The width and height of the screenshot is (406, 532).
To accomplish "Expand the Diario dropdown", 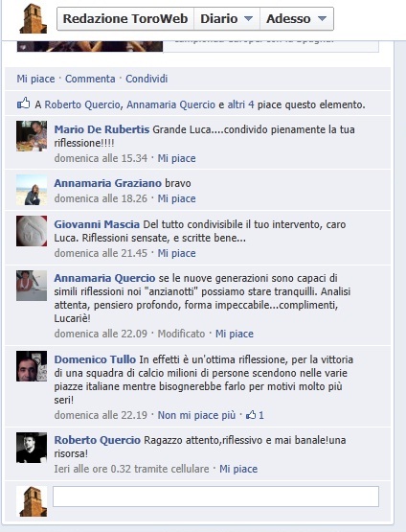I will click(x=226, y=18).
